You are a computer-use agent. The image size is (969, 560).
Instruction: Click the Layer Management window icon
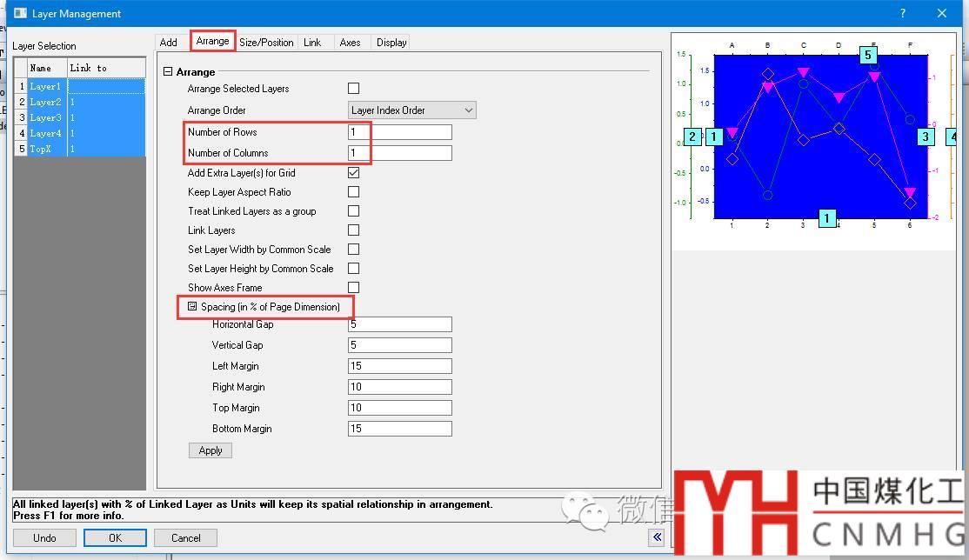tap(20, 13)
